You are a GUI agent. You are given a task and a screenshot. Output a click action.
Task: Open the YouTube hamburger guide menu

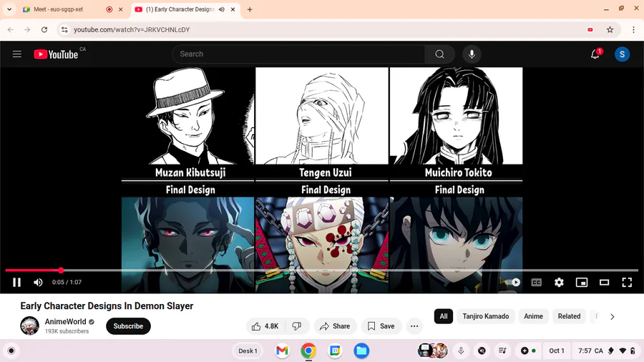pos(17,54)
